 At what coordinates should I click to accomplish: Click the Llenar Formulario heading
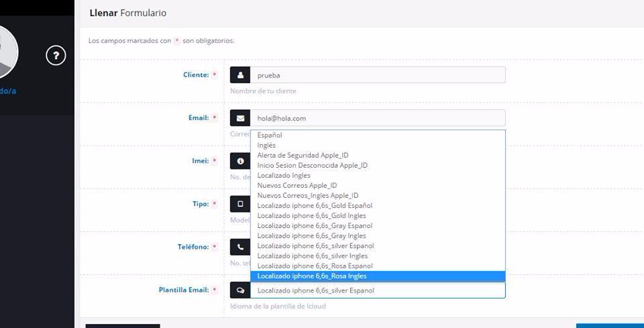(127, 13)
